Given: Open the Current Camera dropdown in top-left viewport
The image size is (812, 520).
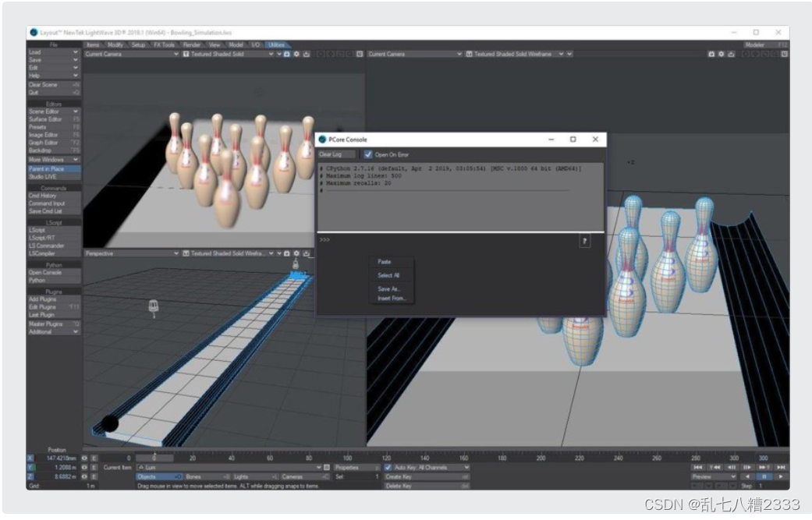Looking at the screenshot, I should [131, 55].
